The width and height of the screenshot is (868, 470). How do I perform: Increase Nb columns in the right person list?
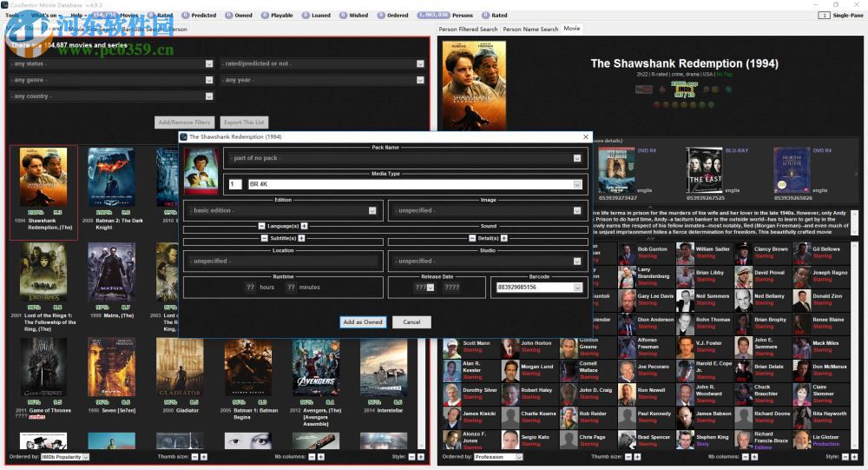754,457
